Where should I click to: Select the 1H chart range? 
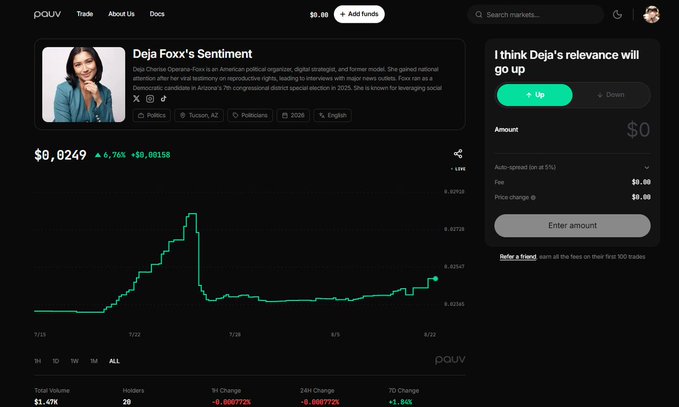38,361
